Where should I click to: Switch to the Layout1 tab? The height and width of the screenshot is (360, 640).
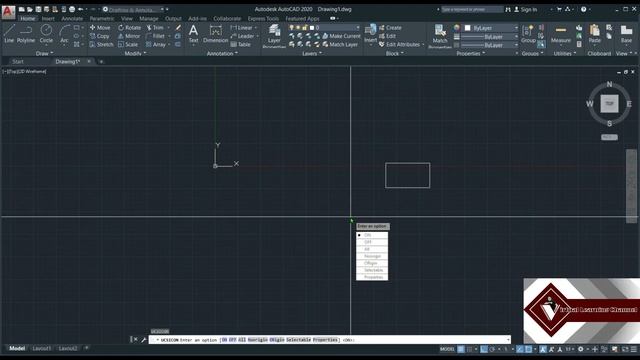coord(42,348)
